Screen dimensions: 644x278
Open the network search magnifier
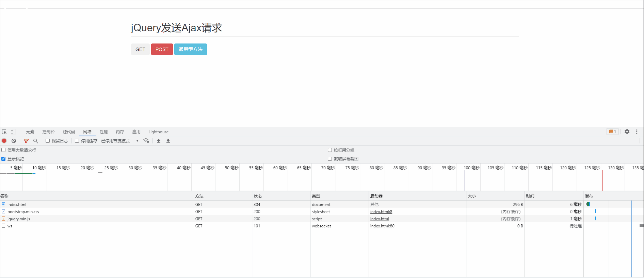tap(35, 141)
